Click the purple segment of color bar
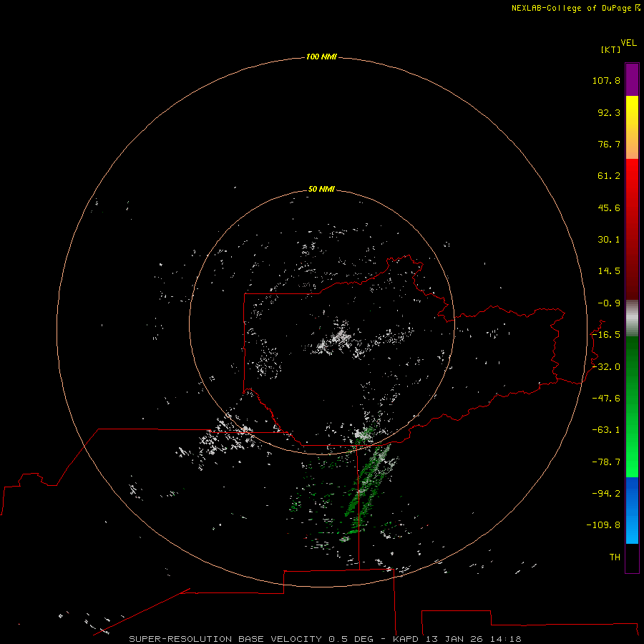Screen dimensions: 644x644 632,79
